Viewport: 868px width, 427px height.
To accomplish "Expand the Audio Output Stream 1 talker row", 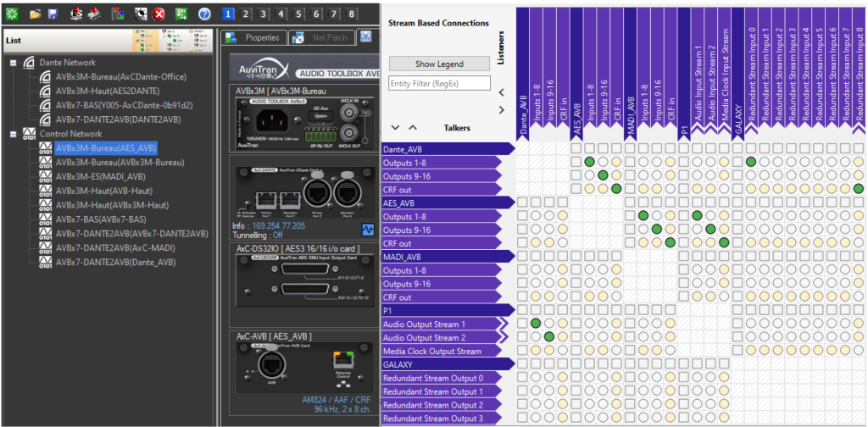I will [503, 324].
